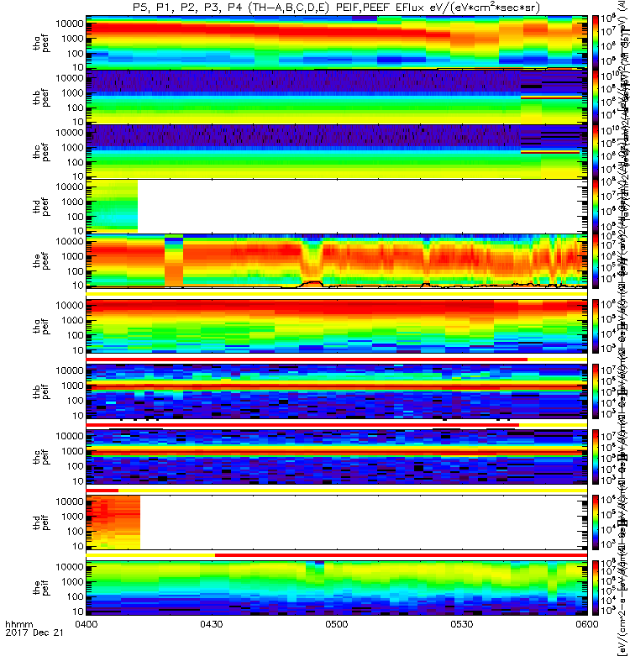This screenshot has height=672, width=630.
Task: Click the thc peef panel color bar
Action: 596,151
